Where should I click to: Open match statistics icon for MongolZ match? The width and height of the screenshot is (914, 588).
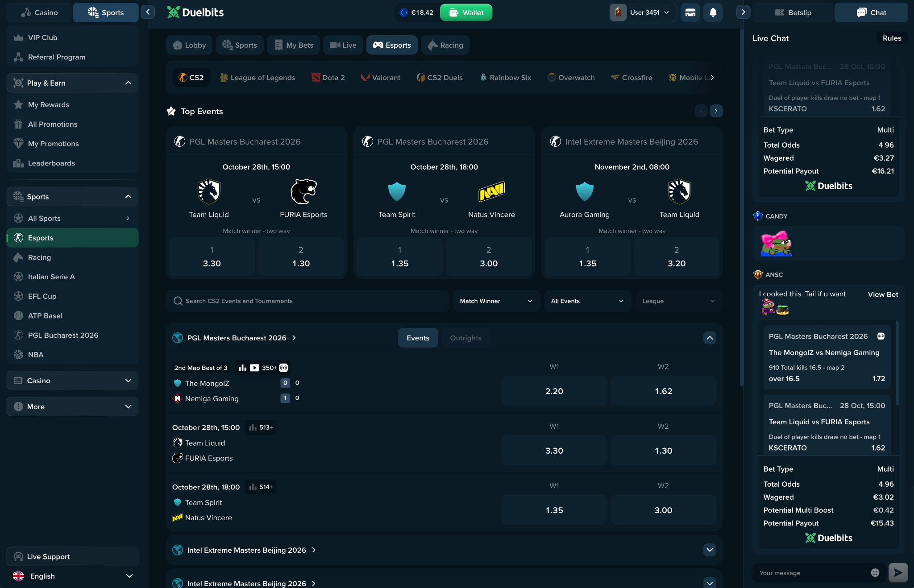tap(242, 368)
